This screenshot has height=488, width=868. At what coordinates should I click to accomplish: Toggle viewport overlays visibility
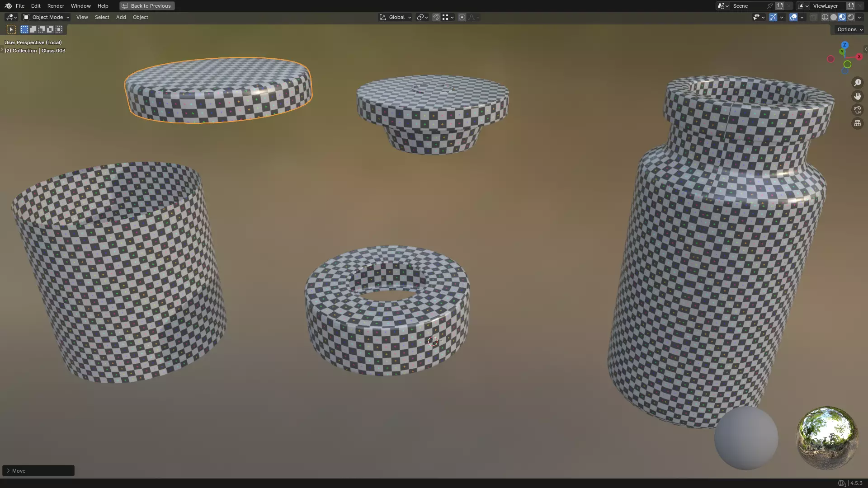pos(793,17)
